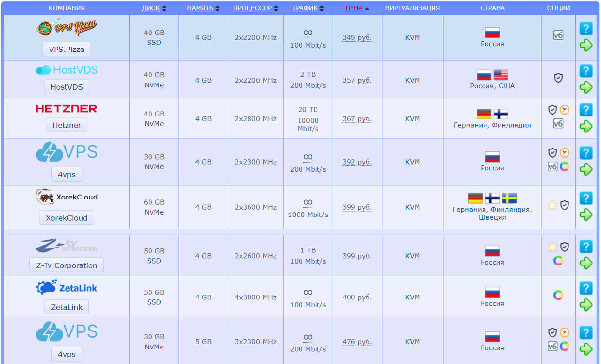601x364 pixels.
Task: Open help icon in ZetaLink row
Action: [586, 288]
